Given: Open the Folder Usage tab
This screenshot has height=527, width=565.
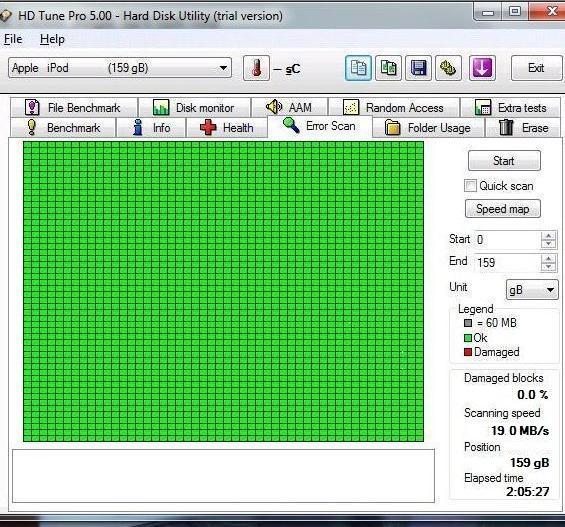Looking at the screenshot, I should [428, 128].
